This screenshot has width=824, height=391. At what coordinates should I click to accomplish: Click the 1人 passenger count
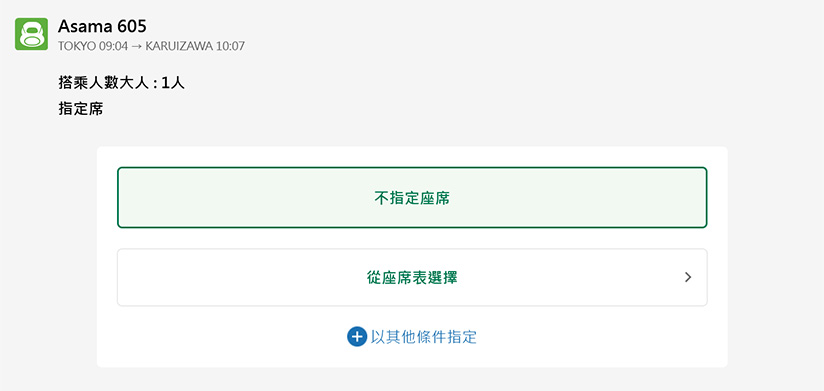tap(173, 83)
